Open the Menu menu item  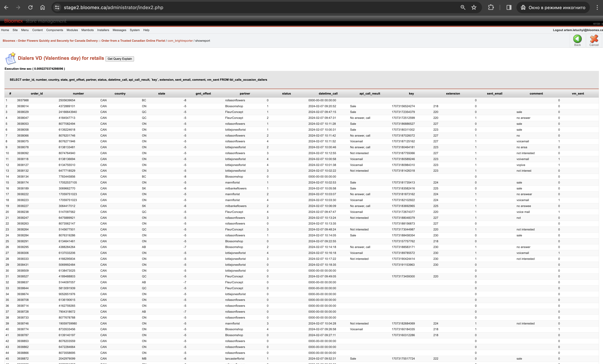coord(25,30)
